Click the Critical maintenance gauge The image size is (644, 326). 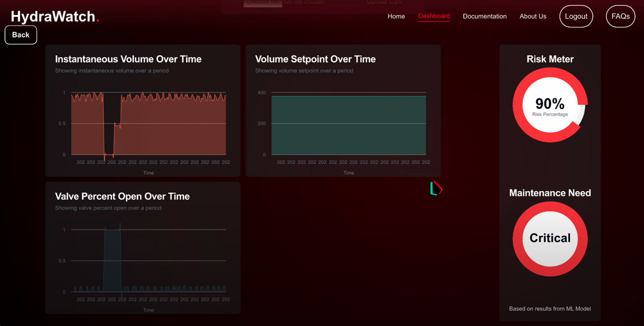pos(550,238)
